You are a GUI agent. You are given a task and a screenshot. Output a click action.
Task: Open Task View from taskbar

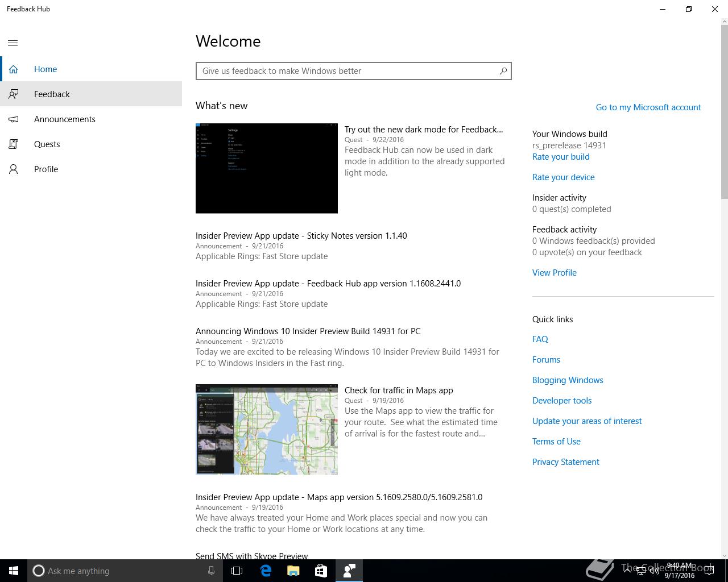[237, 571]
